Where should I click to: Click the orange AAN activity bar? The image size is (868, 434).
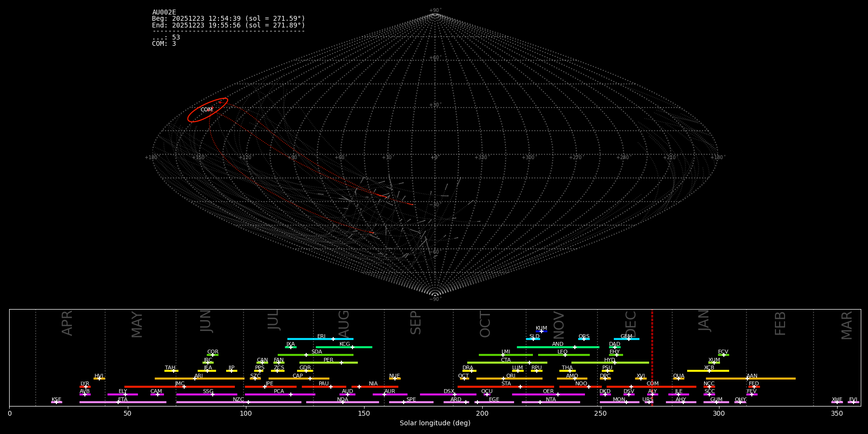pos(751,379)
